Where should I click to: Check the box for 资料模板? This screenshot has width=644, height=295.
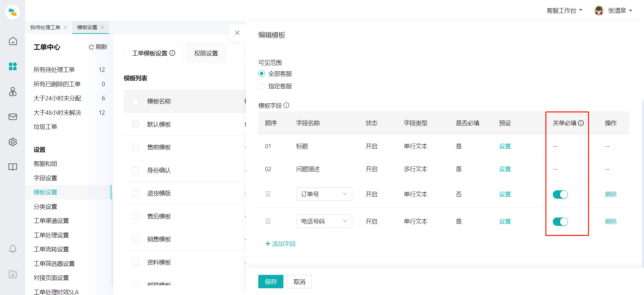[x=136, y=262]
